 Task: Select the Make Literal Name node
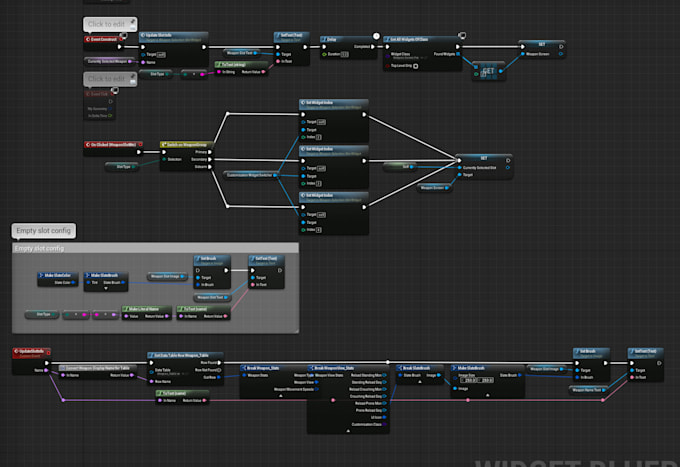(x=147, y=313)
